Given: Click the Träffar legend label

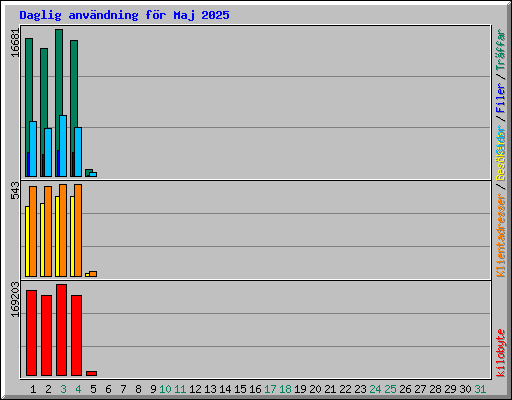Looking at the screenshot, I should point(501,50).
